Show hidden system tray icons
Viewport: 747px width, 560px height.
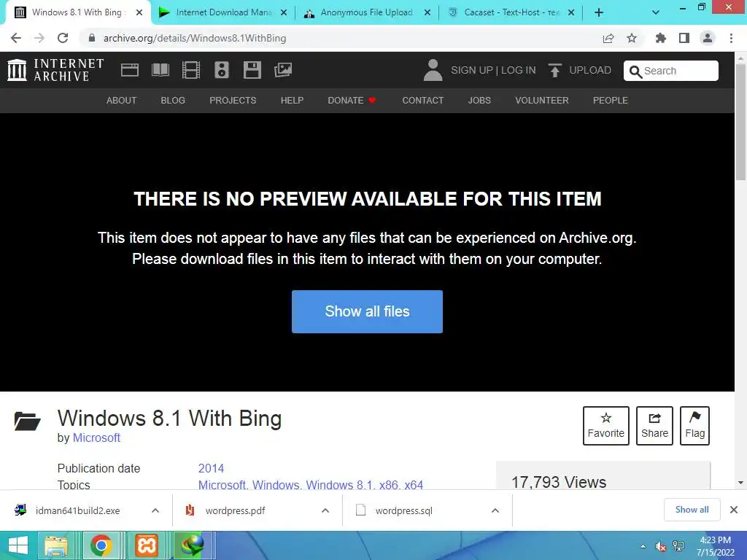(x=643, y=546)
